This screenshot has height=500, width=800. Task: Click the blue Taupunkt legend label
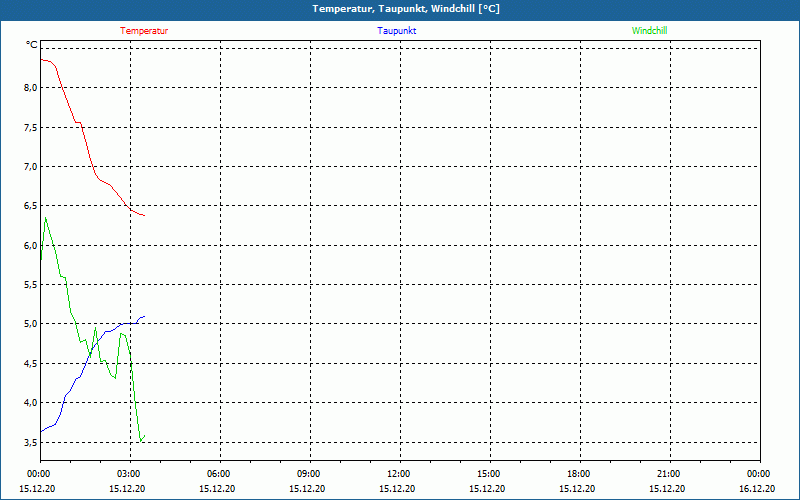click(396, 31)
